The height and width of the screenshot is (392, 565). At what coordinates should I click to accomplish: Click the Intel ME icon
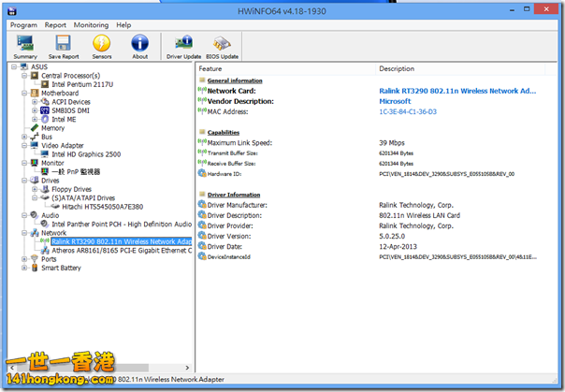(45, 119)
